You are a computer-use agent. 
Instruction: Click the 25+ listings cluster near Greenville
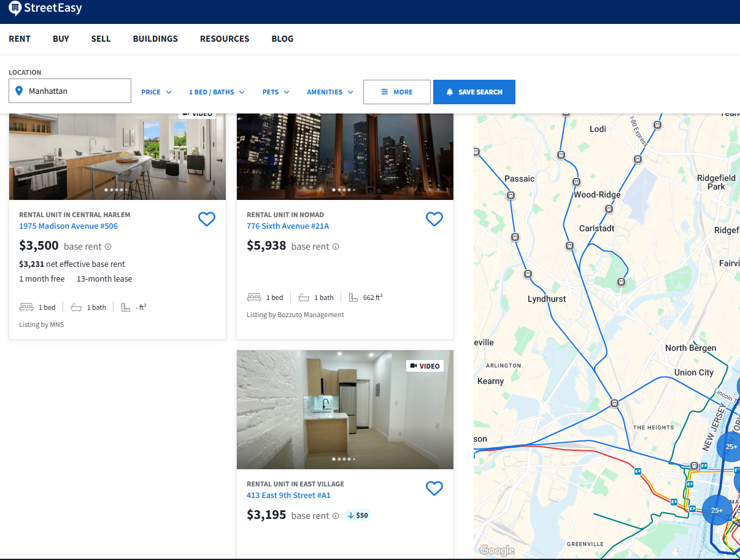click(716, 510)
